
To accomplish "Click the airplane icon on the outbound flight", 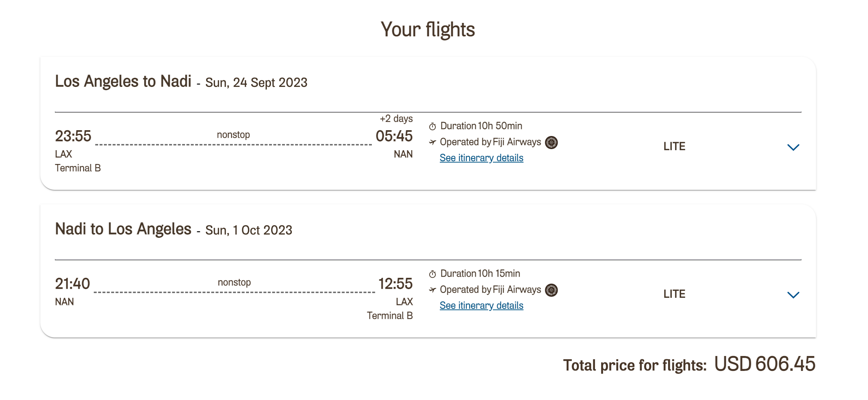I will (432, 142).
